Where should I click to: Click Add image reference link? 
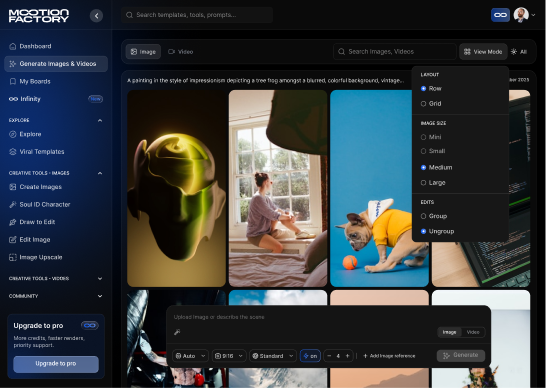pyautogui.click(x=389, y=356)
